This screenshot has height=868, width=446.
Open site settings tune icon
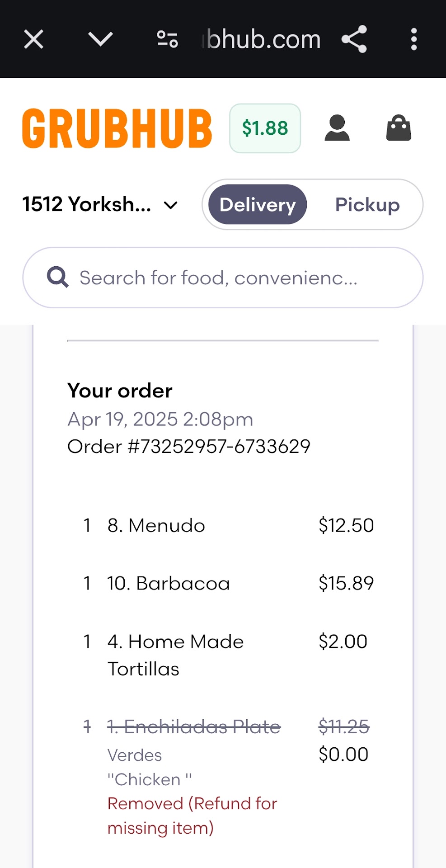pyautogui.click(x=167, y=39)
